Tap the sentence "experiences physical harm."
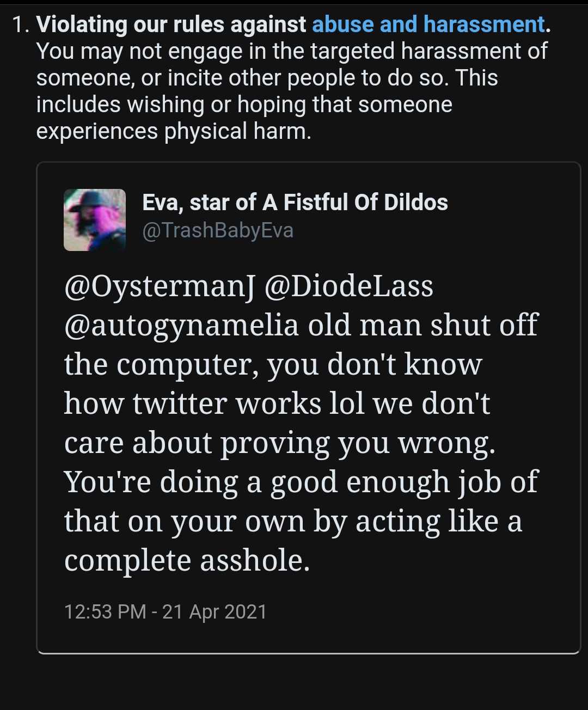The image size is (588, 710). pos(174,131)
